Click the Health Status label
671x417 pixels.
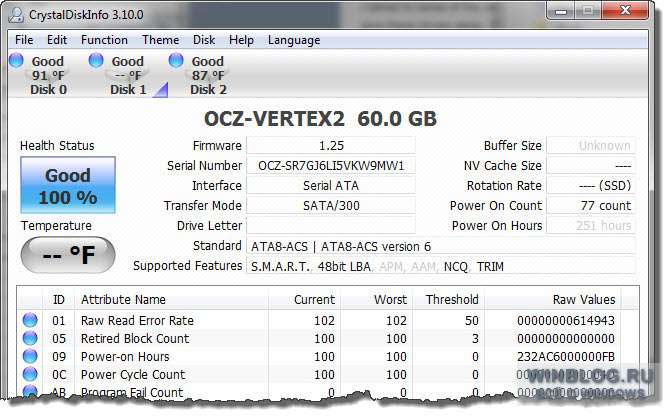click(x=57, y=146)
